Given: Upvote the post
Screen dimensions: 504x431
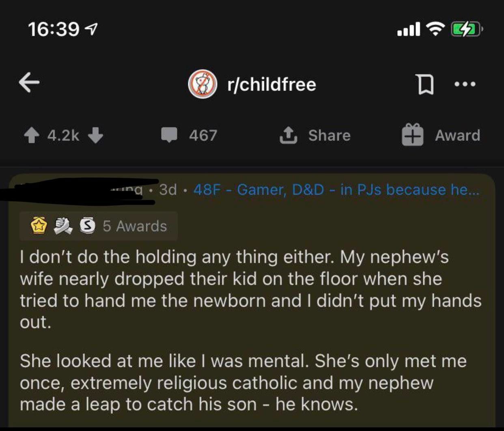Looking at the screenshot, I should pos(32,136).
